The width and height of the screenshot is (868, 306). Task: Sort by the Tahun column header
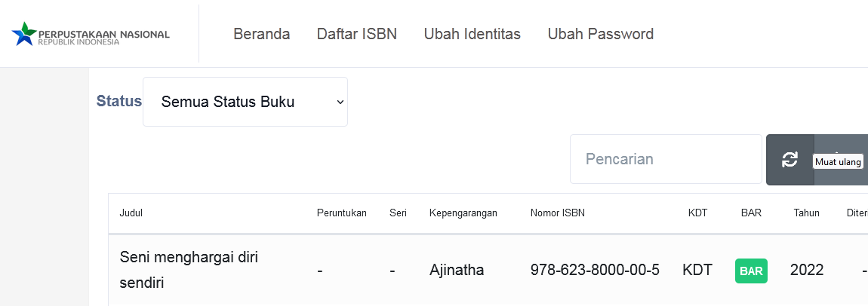(x=806, y=213)
